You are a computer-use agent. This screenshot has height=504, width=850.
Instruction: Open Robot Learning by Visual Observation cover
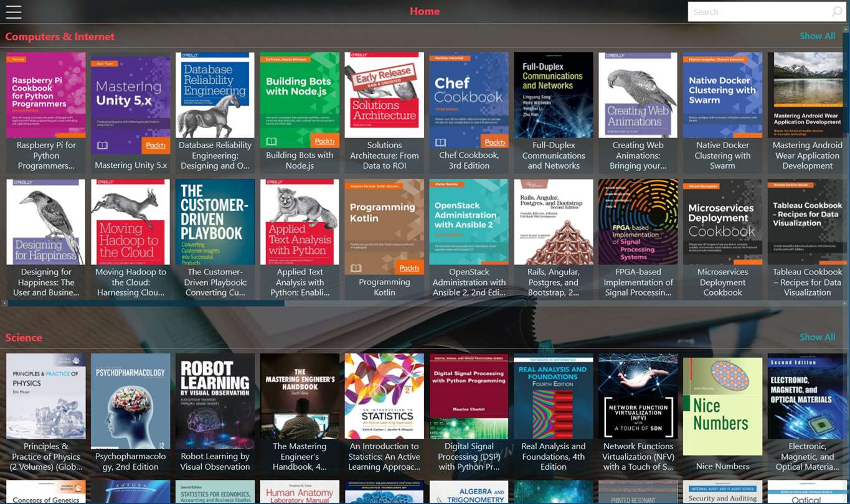pyautogui.click(x=215, y=401)
